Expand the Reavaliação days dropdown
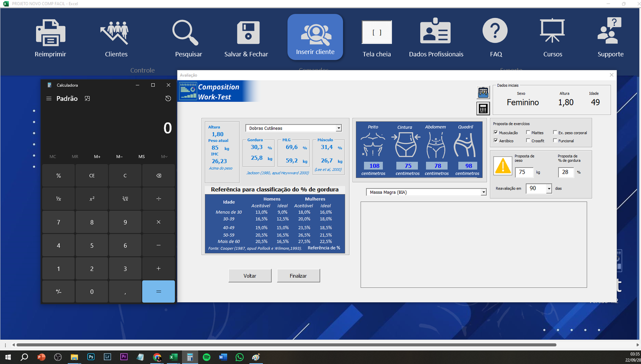The image size is (641, 364). pos(549,189)
